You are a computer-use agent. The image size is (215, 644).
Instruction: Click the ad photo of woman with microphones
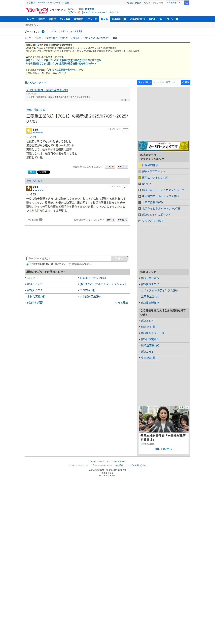(x=163, y=419)
